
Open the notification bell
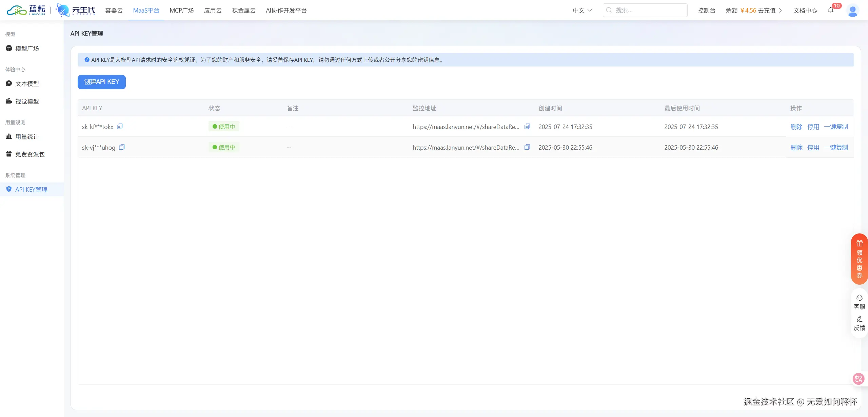point(831,10)
